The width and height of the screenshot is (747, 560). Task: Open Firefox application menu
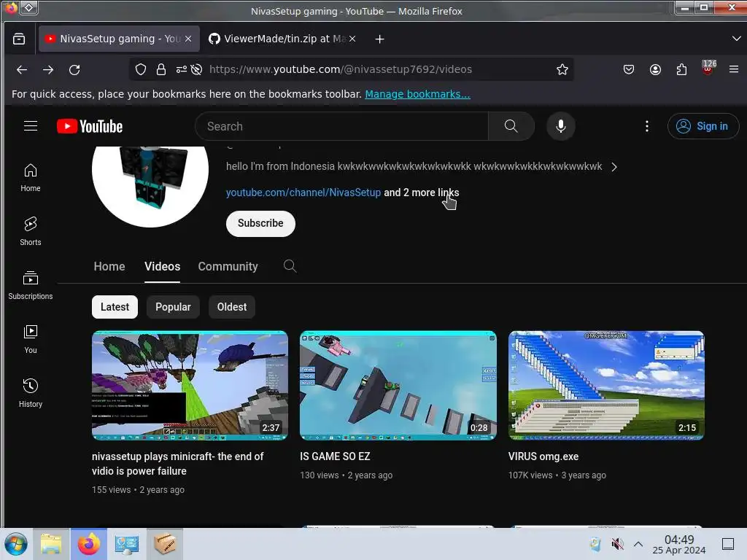click(x=734, y=69)
